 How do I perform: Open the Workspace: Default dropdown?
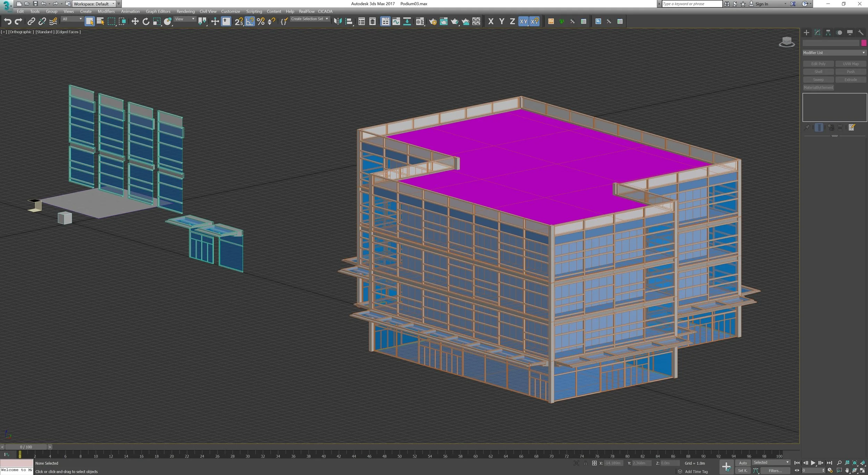click(x=93, y=4)
